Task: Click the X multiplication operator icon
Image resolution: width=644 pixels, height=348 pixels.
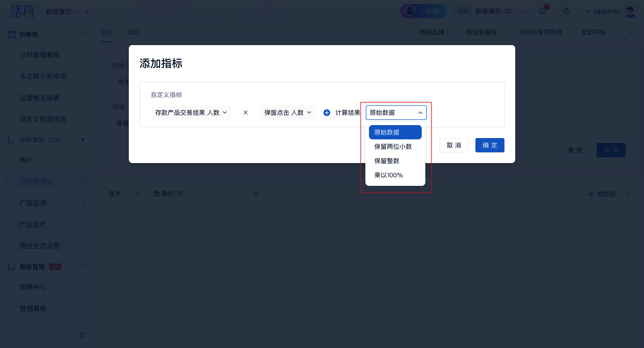Action: coord(246,113)
